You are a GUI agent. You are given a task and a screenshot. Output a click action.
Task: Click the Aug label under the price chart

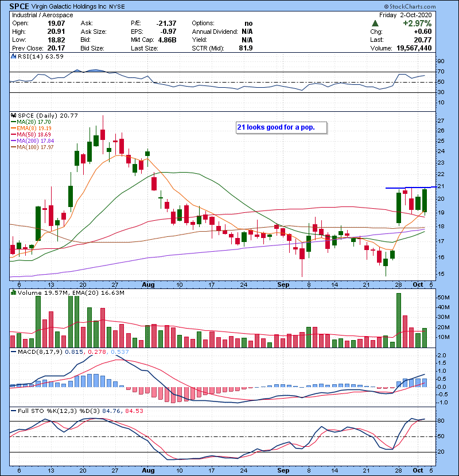[x=148, y=285]
